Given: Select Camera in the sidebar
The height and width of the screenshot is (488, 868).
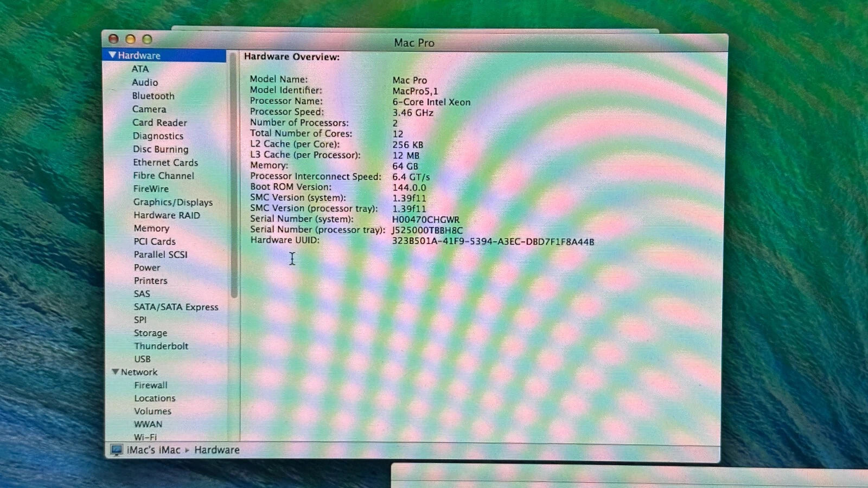Looking at the screenshot, I should (149, 109).
